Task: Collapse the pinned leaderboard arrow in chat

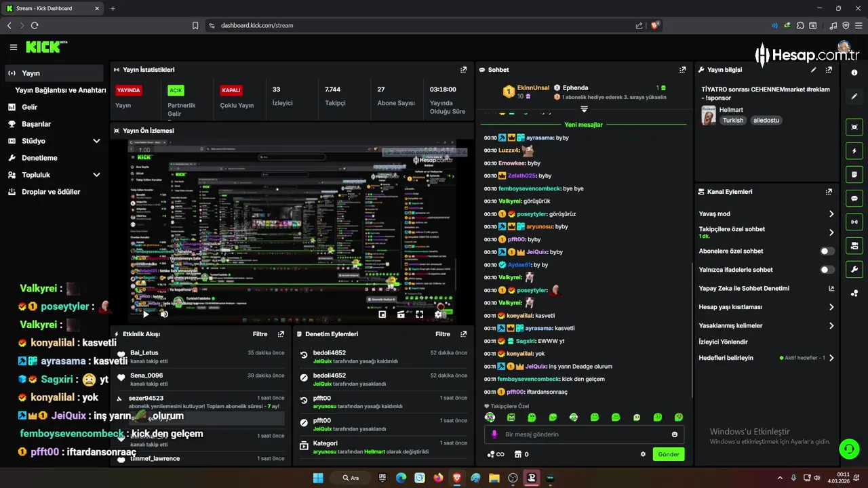Action: pyautogui.click(x=584, y=109)
